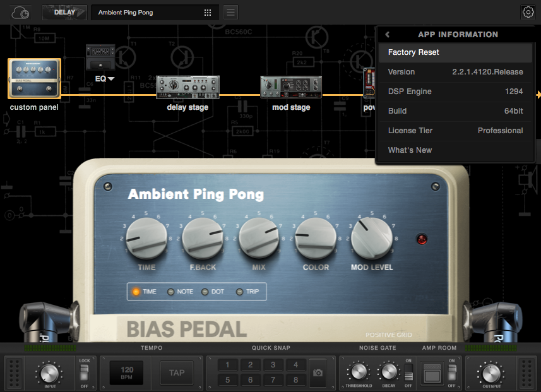Recall Quick Snap slot 2
This screenshot has height=392, width=541.
click(250, 365)
